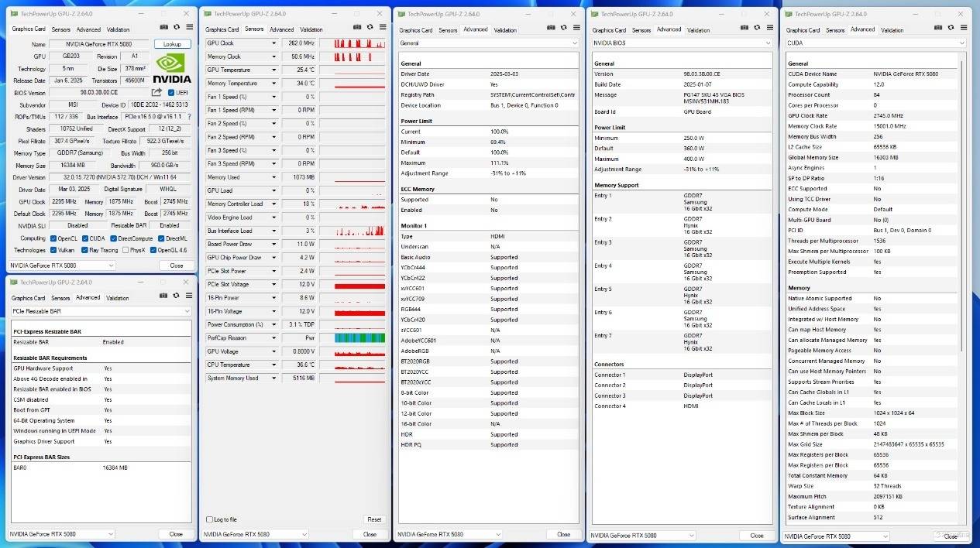Click GPU-Z app icon in CUDA window title bar
Viewport: 980px width, 548px height.
tap(789, 14)
